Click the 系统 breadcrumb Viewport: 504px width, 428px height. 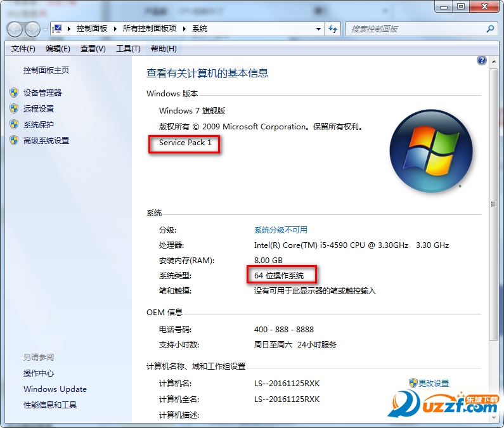click(x=200, y=29)
